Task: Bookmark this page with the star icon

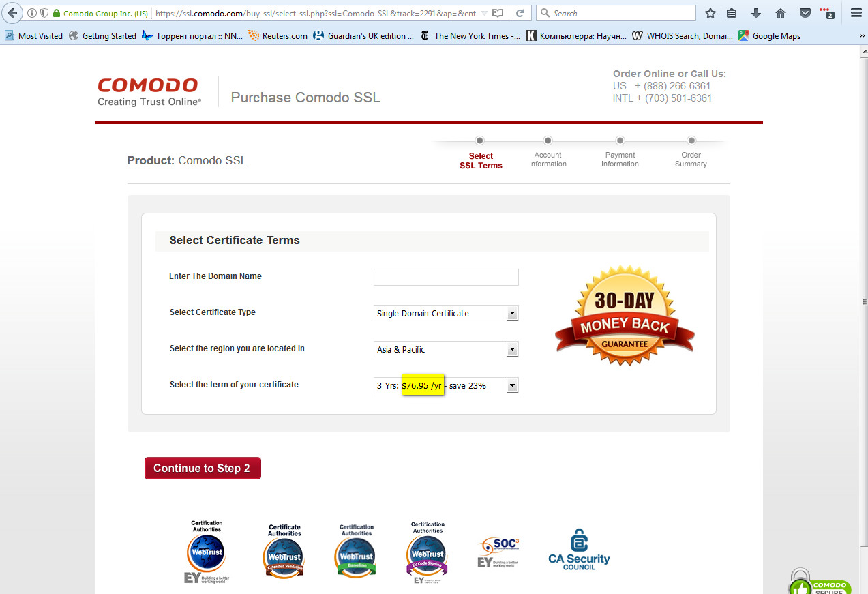Action: (x=710, y=13)
